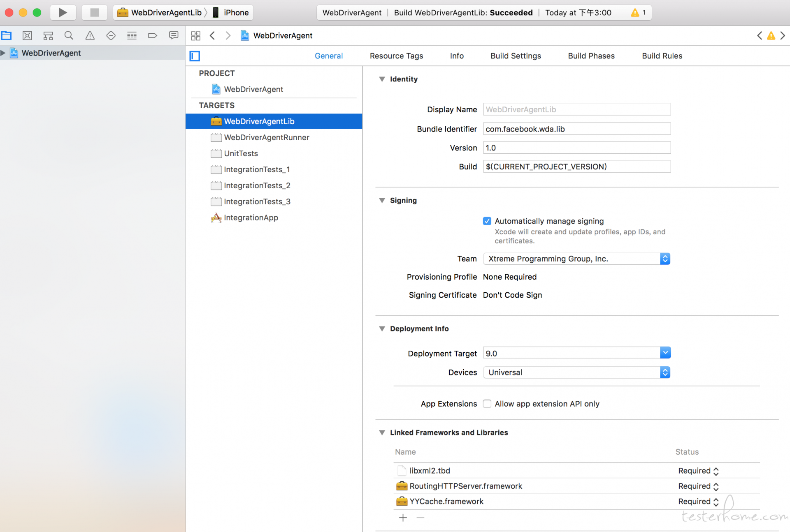790x532 pixels.
Task: Uncheck Automatically manage signing
Action: (487, 221)
